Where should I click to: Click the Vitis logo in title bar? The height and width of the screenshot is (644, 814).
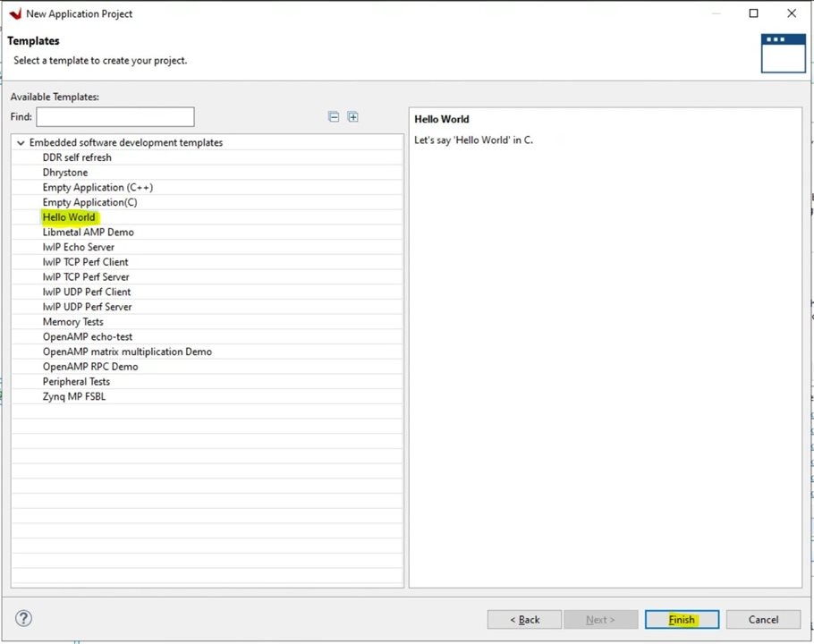coord(14,13)
